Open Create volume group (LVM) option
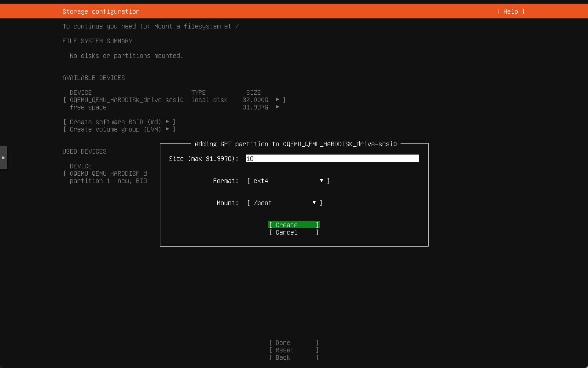The width and height of the screenshot is (588, 368). (x=119, y=129)
